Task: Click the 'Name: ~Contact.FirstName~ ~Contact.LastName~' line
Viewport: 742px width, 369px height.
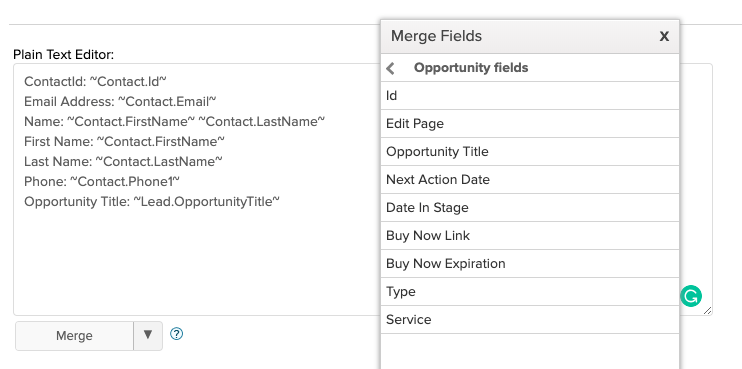Action: [175, 122]
